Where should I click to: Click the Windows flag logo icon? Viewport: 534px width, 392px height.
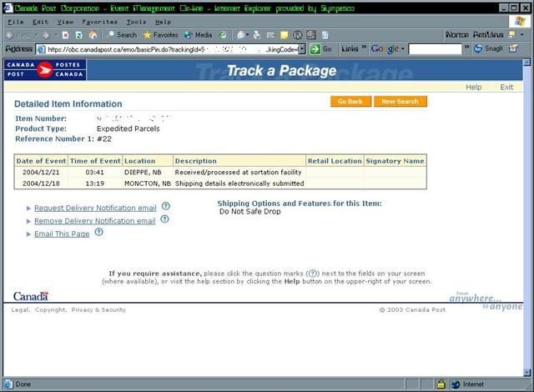[x=520, y=22]
